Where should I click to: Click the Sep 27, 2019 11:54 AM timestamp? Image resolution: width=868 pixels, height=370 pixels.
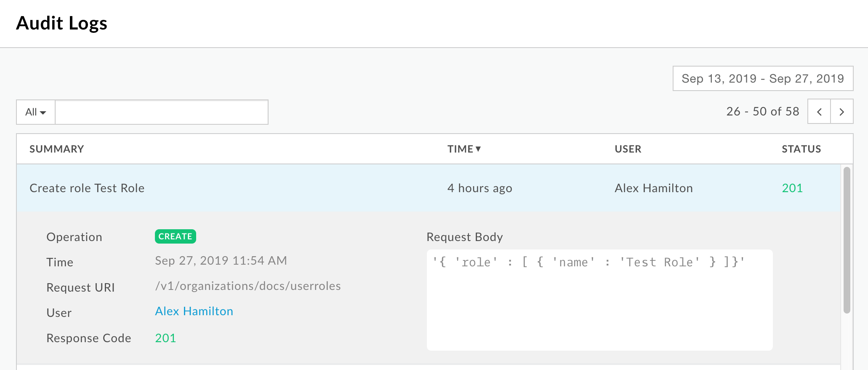(221, 260)
